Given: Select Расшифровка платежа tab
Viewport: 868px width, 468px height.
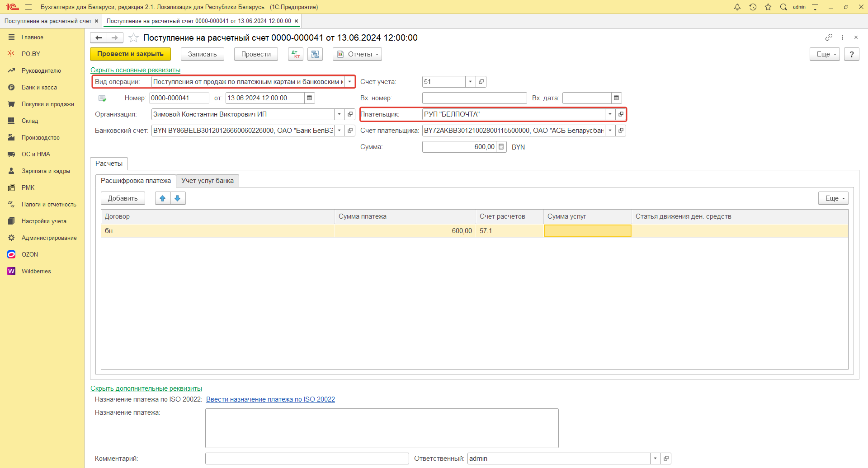Looking at the screenshot, I should [x=136, y=181].
